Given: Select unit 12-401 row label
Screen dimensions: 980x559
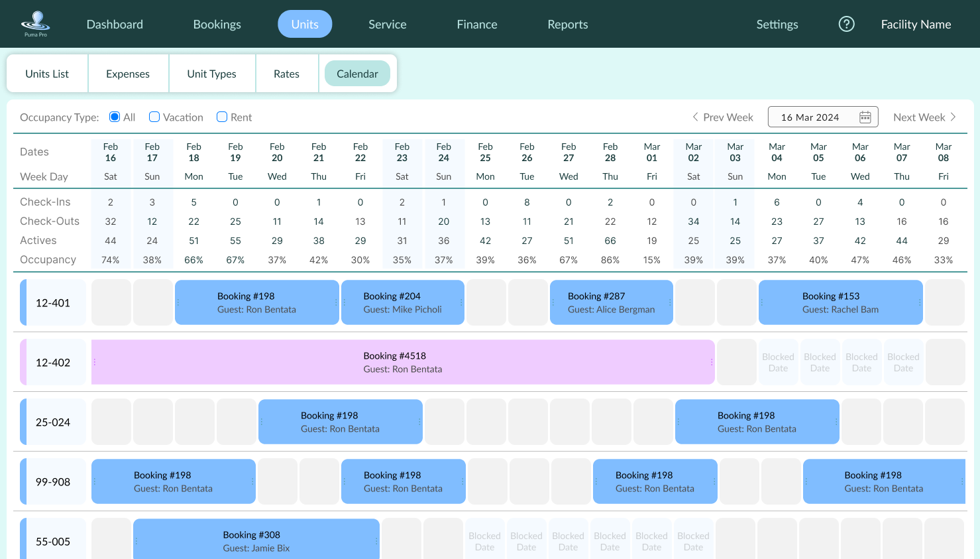Looking at the screenshot, I should pyautogui.click(x=53, y=302).
